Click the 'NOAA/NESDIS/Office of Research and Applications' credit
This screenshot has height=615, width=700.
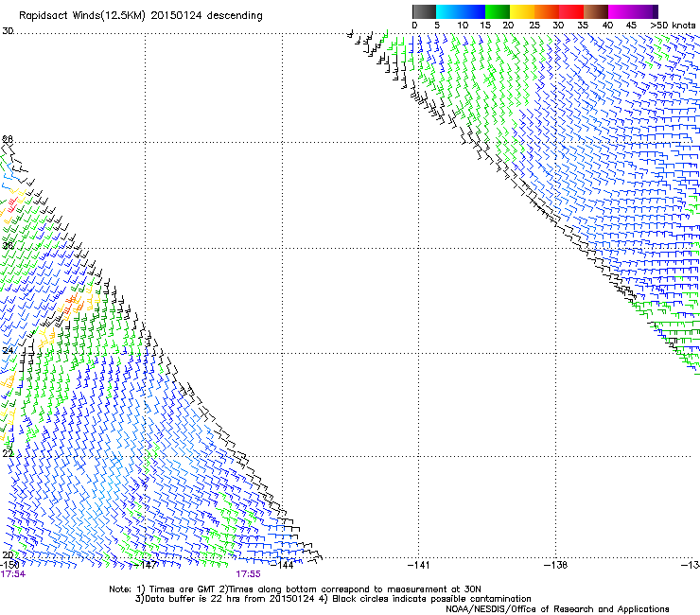557,609
